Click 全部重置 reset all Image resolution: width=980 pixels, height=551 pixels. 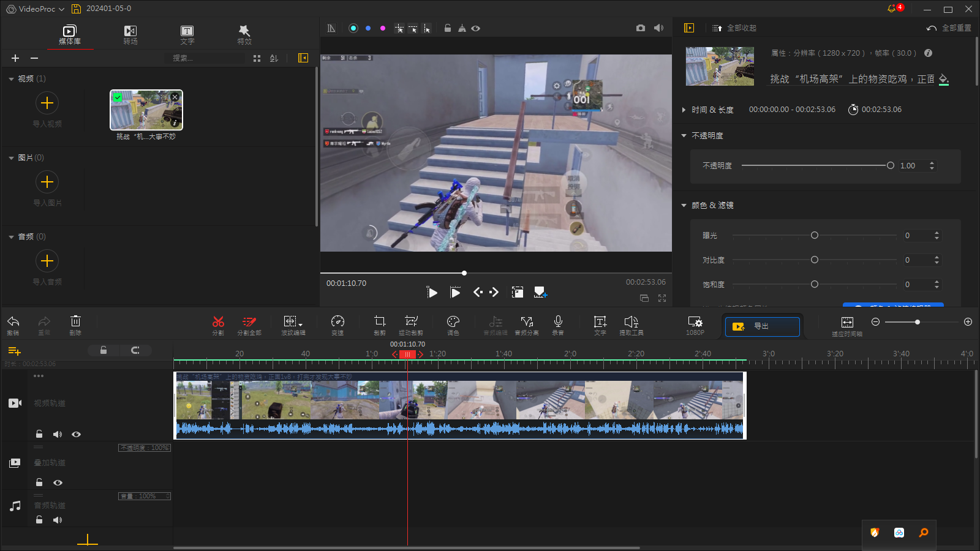(x=949, y=28)
